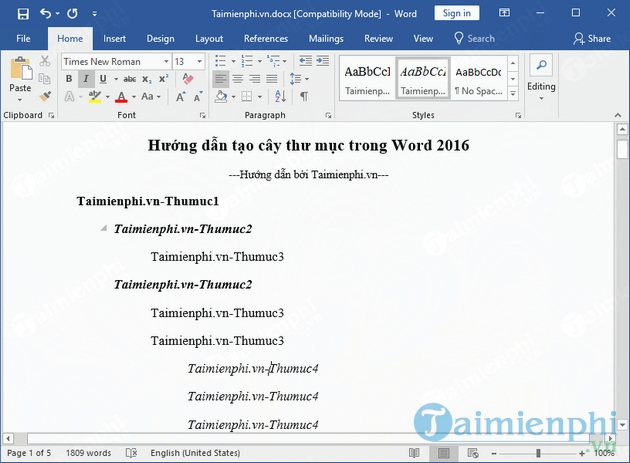Toggle strikethrough text formatting
Viewport: 630px width, 463px height.
[x=129, y=79]
